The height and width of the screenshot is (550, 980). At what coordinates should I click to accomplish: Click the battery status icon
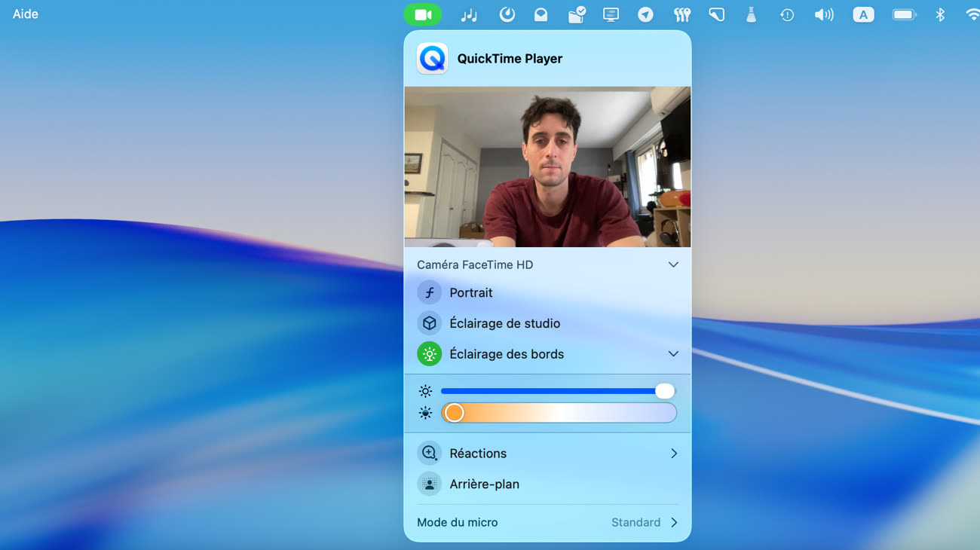point(903,15)
